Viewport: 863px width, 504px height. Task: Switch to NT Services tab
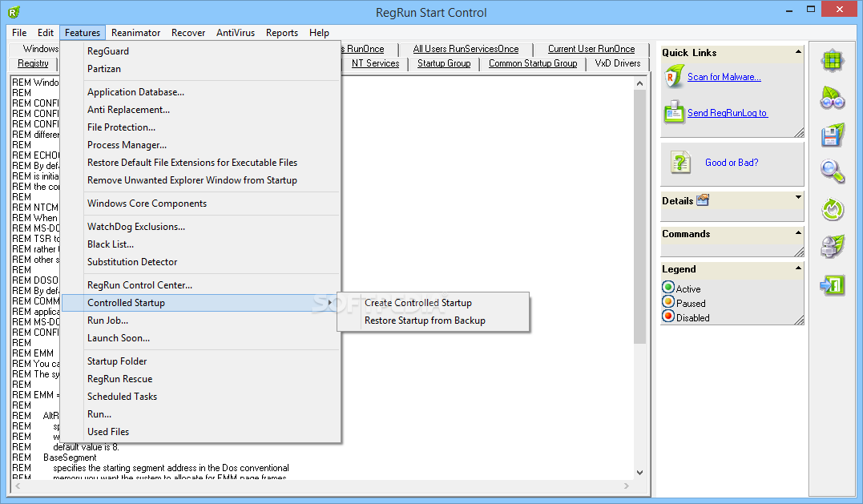(x=375, y=63)
